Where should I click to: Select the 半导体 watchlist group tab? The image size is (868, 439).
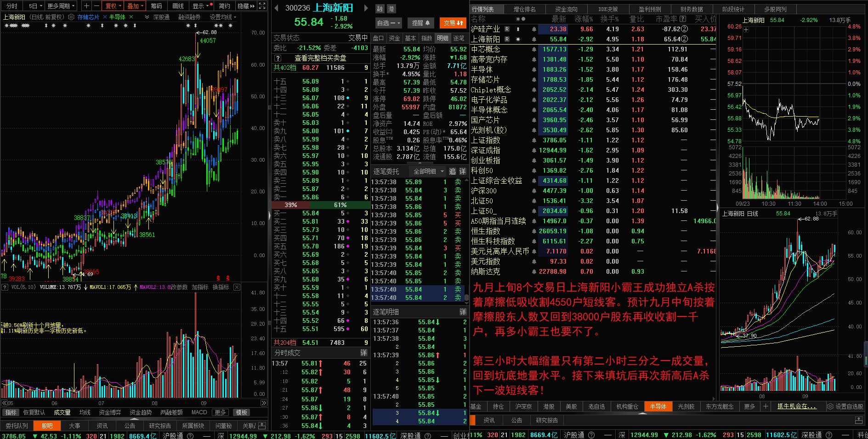point(658,406)
